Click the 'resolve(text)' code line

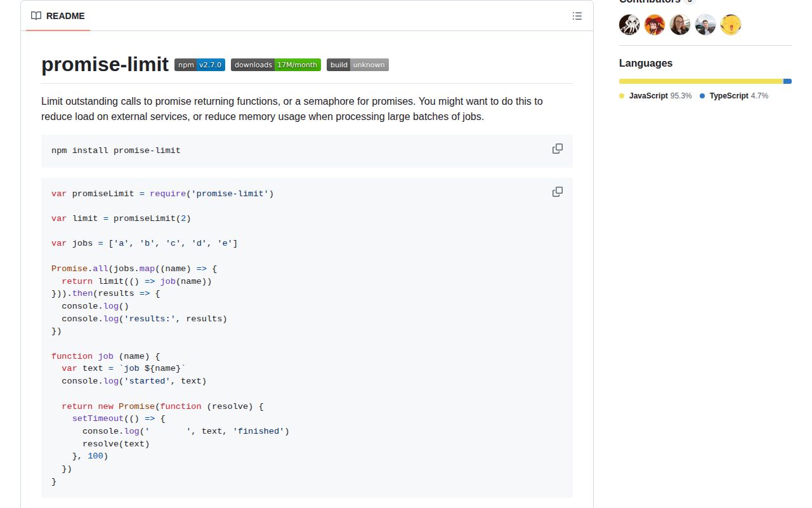[116, 444]
